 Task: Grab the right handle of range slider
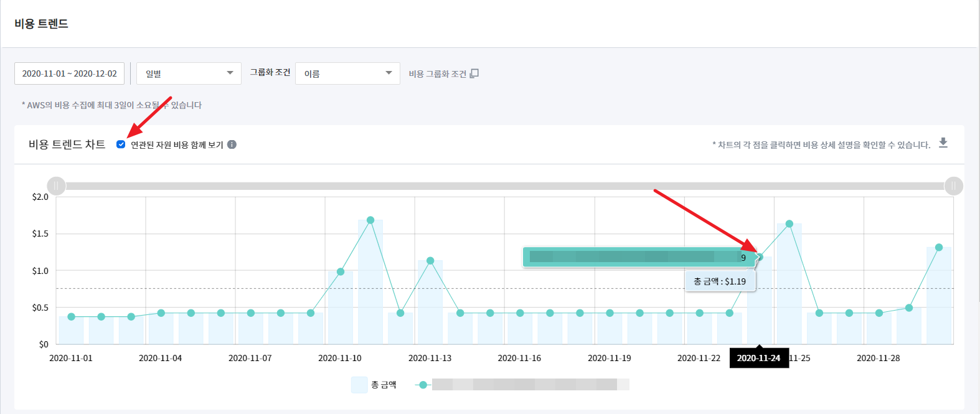[953, 186]
